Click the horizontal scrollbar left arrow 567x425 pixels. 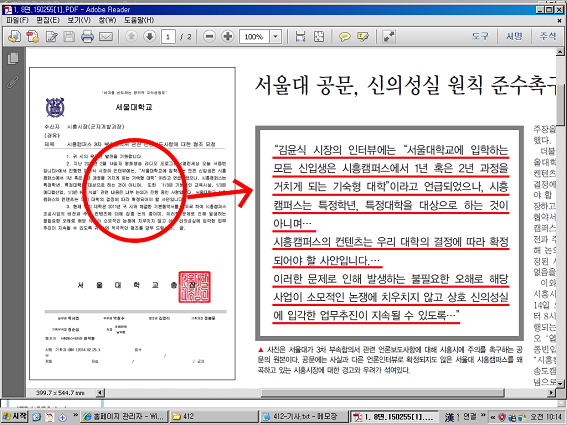pyautogui.click(x=100, y=392)
